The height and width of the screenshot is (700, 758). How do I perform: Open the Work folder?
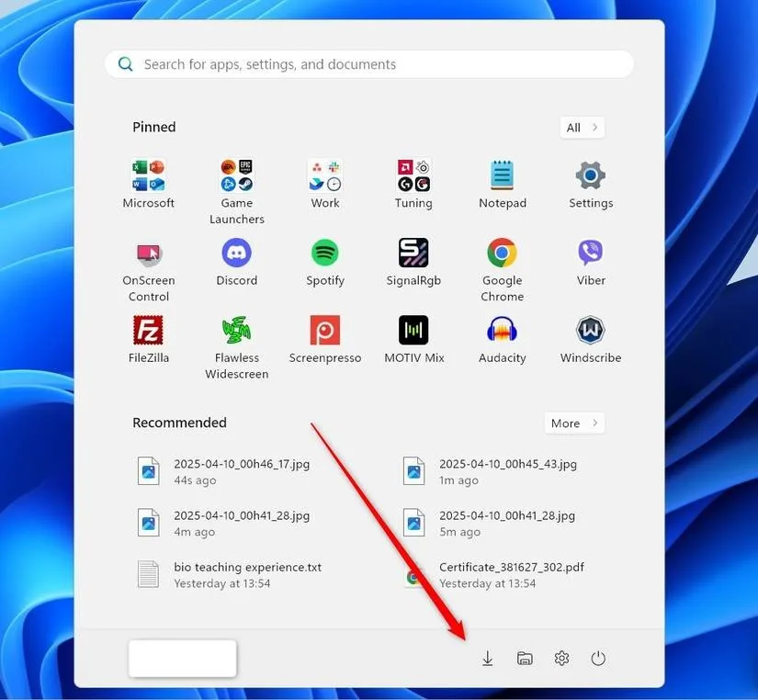coord(325,184)
